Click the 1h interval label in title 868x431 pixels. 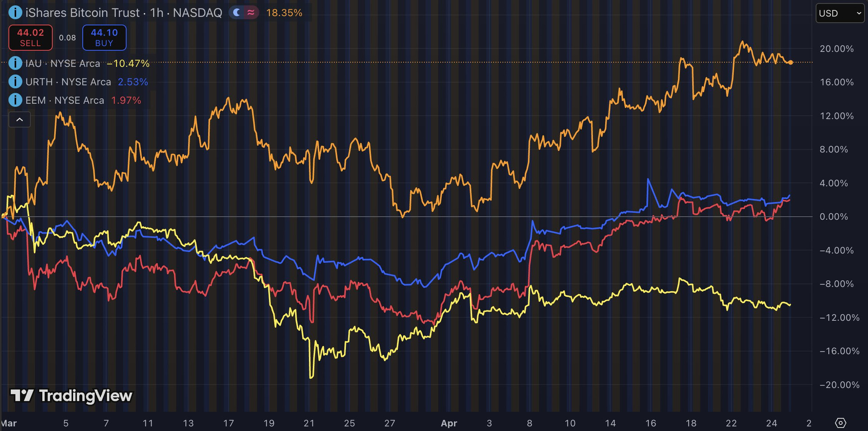[x=157, y=13]
